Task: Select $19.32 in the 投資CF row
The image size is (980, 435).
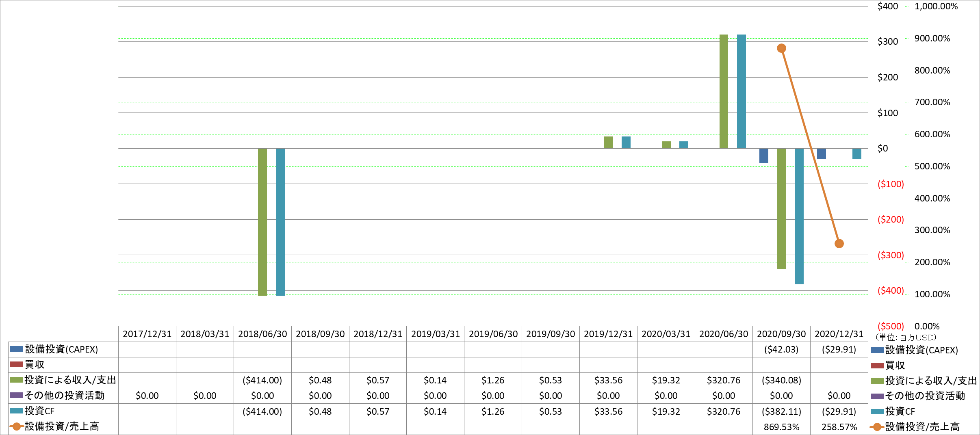Action: (666, 411)
